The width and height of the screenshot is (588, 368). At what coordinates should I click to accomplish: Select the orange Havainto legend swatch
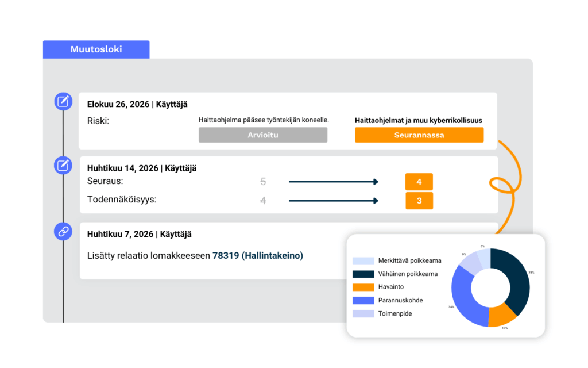click(363, 287)
